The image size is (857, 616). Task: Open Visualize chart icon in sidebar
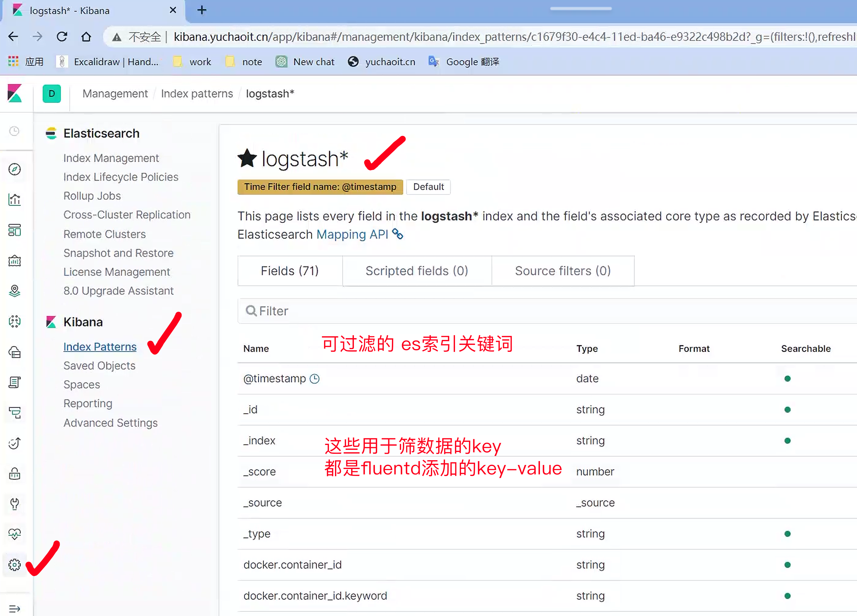[14, 200]
